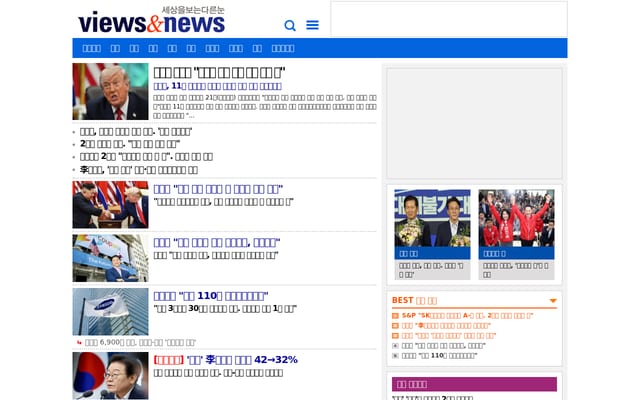
Task: Click the orange square icon beside the "S&P" item
Action: coord(395,316)
